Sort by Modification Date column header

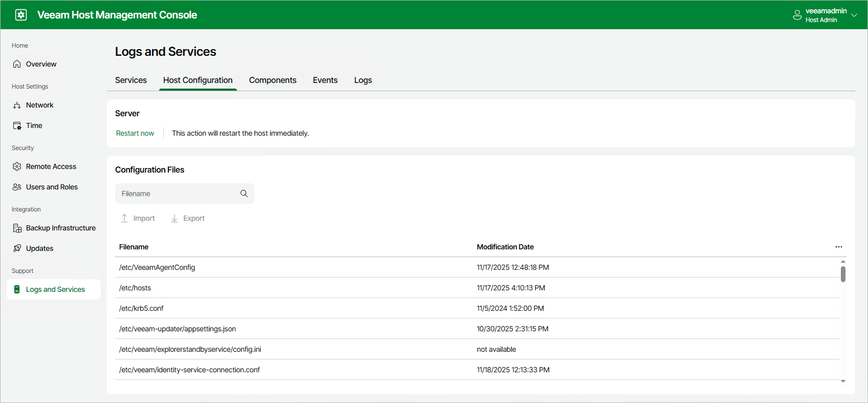505,247
